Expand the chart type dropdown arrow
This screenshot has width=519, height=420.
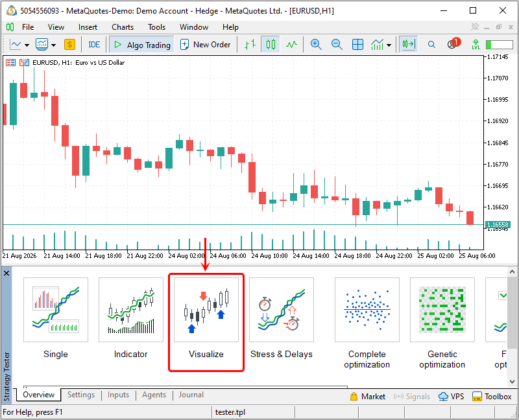(27, 45)
